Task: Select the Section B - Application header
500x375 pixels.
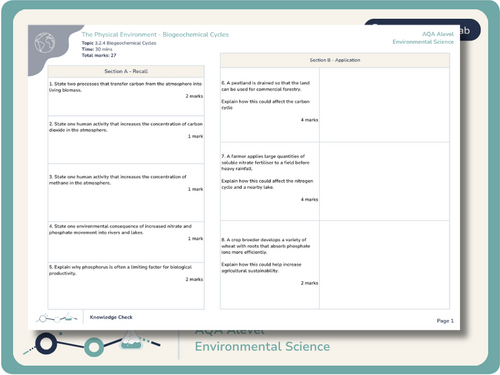Action: pyautogui.click(x=335, y=60)
